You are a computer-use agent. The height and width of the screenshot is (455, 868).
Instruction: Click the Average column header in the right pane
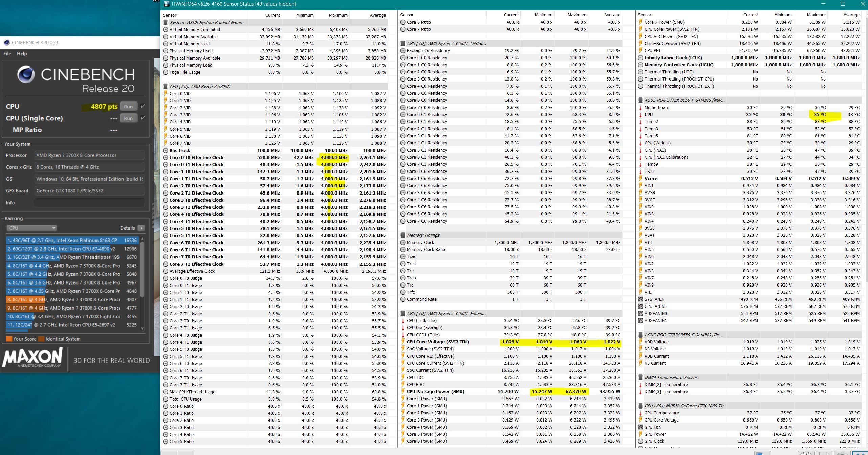tap(844, 15)
